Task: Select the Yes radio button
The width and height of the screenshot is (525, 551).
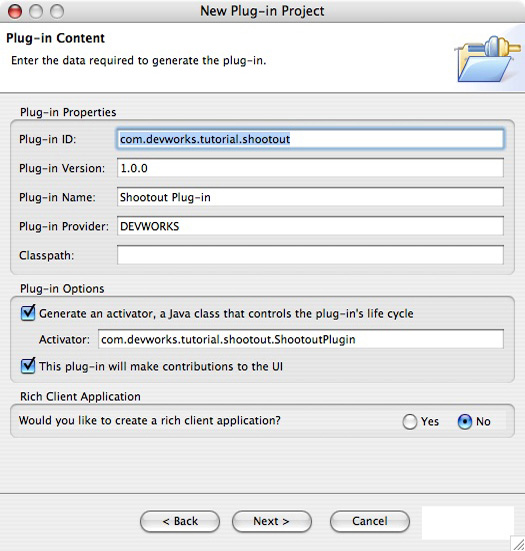Action: tap(410, 421)
